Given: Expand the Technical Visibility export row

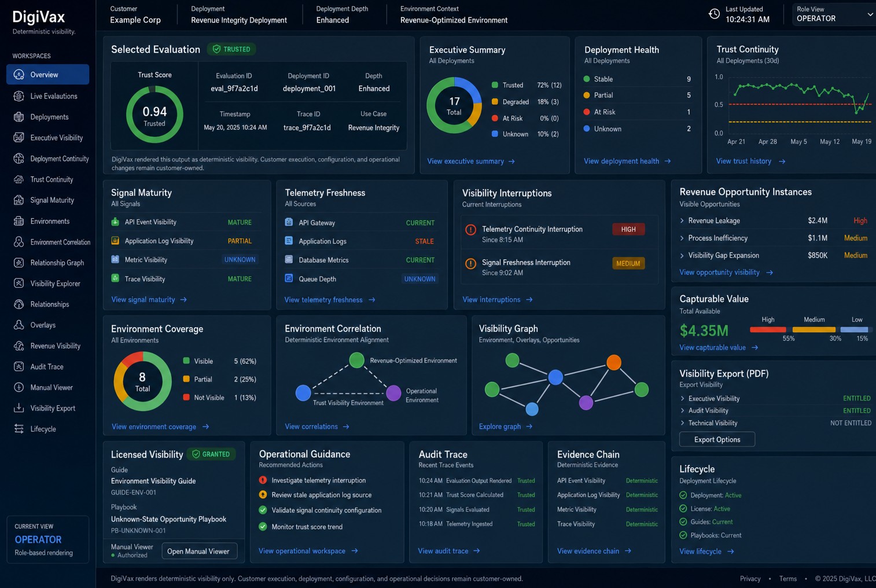Looking at the screenshot, I should click(683, 423).
